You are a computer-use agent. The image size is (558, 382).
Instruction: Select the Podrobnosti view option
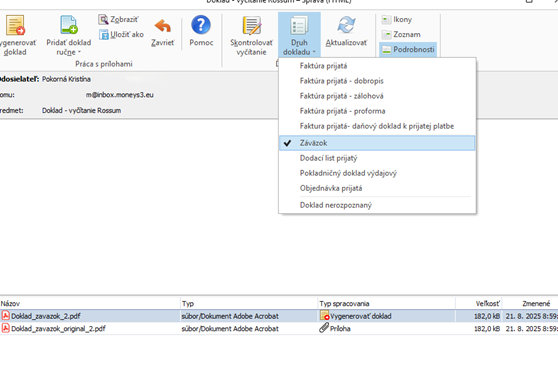pyautogui.click(x=408, y=49)
